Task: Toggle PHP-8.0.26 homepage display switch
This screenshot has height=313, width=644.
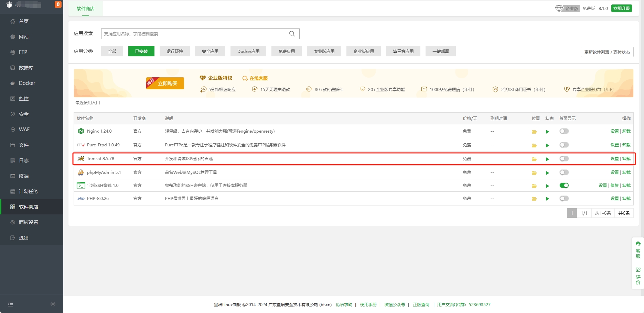Action: pos(564,198)
